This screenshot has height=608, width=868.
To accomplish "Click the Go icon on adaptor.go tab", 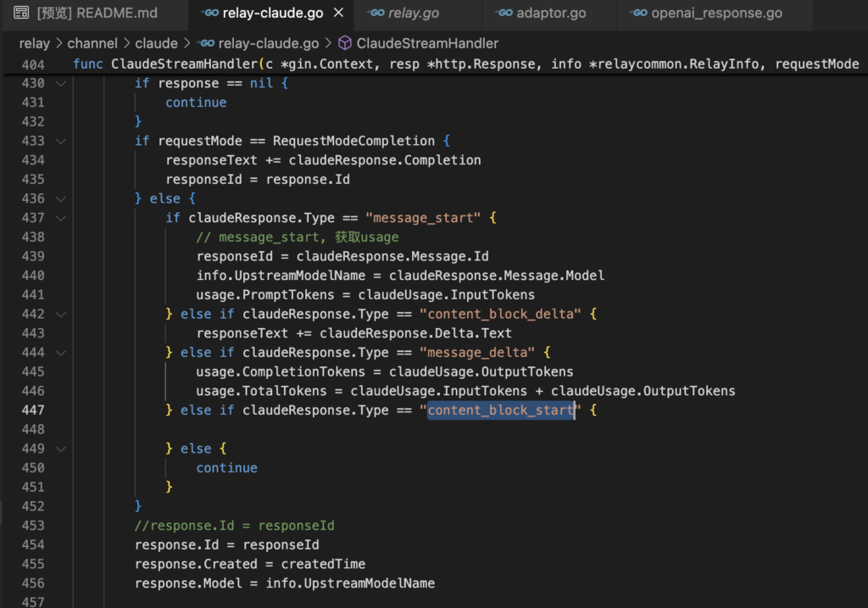I will coord(504,13).
